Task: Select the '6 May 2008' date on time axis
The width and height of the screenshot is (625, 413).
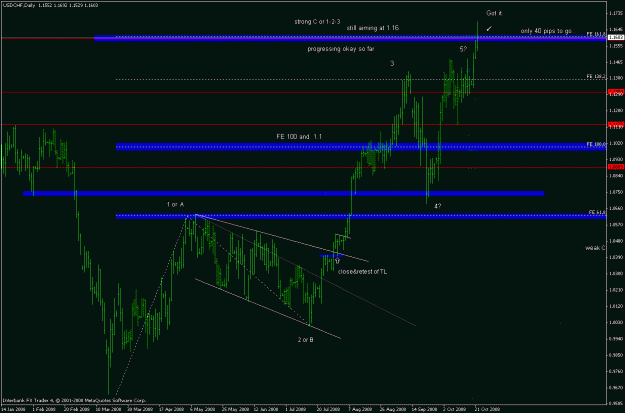Action: 201,409
